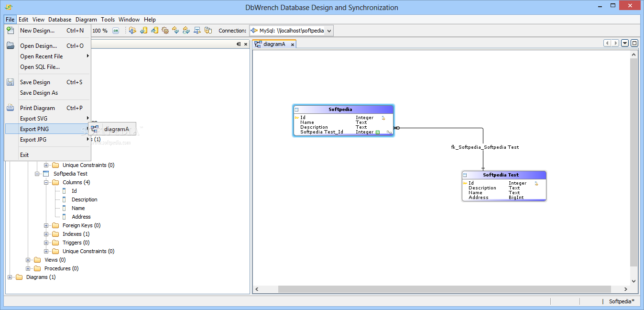The height and width of the screenshot is (310, 644).
Task: Select the Softpedia Test table header in diagram
Action: 504,175
